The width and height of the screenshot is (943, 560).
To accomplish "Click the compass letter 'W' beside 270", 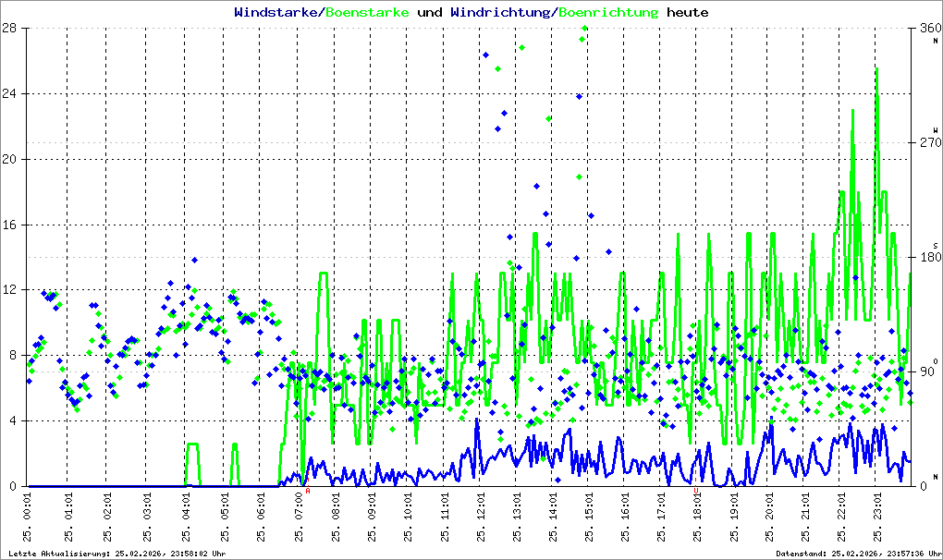I will pos(936,129).
